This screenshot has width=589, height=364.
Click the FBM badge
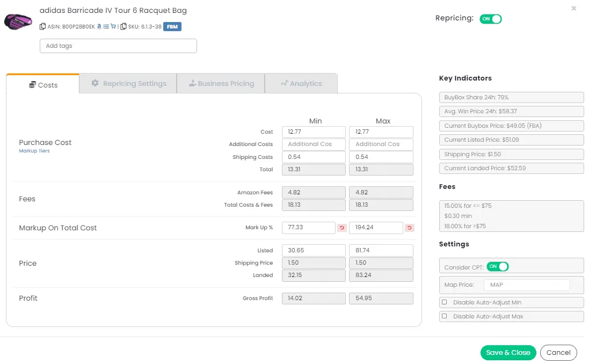pyautogui.click(x=172, y=27)
